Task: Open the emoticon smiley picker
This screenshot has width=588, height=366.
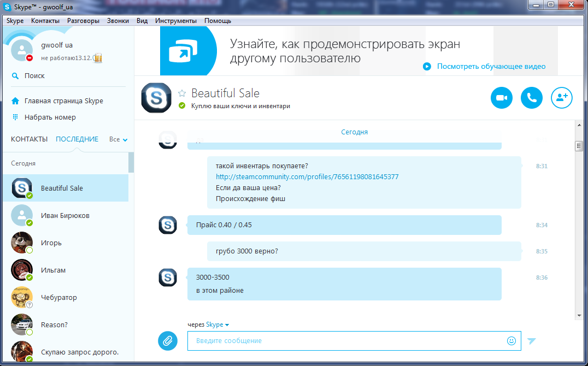Action: (x=511, y=341)
